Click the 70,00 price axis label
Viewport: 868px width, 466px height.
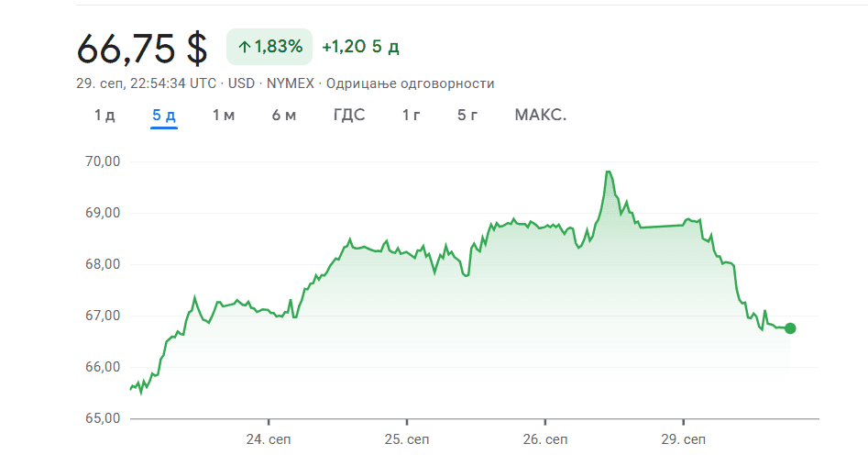[102, 161]
